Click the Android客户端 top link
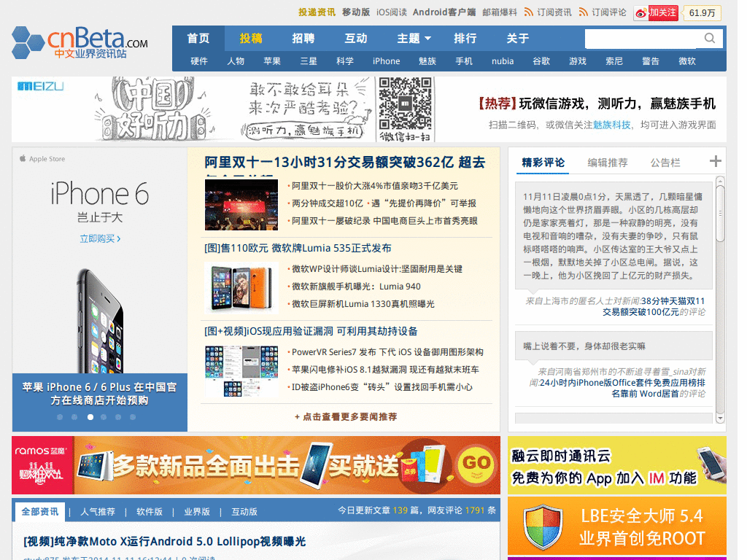This screenshot has height=560, width=747. pyautogui.click(x=444, y=12)
